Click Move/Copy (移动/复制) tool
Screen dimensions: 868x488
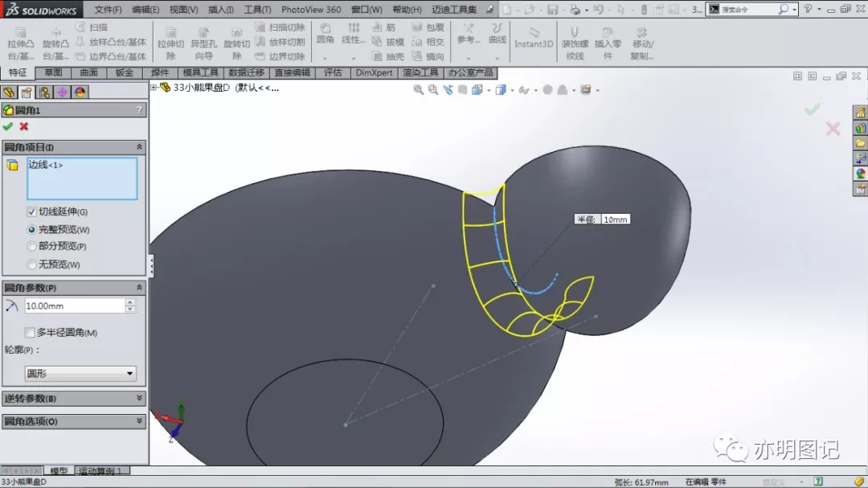coord(642,43)
